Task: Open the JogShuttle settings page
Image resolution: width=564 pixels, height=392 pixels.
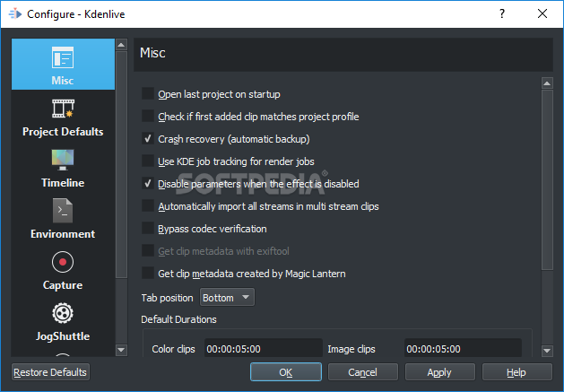Action: (x=63, y=322)
